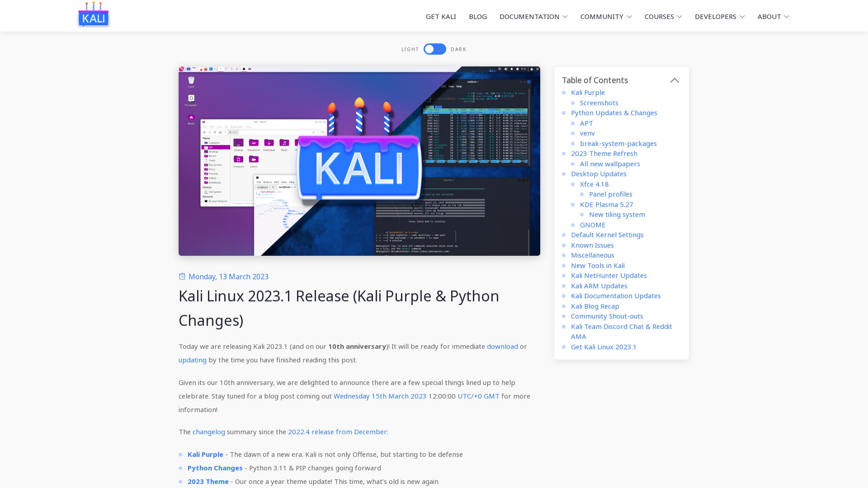Jump to APT section in contents
Viewport: 868px width, 488px height.
click(x=586, y=123)
